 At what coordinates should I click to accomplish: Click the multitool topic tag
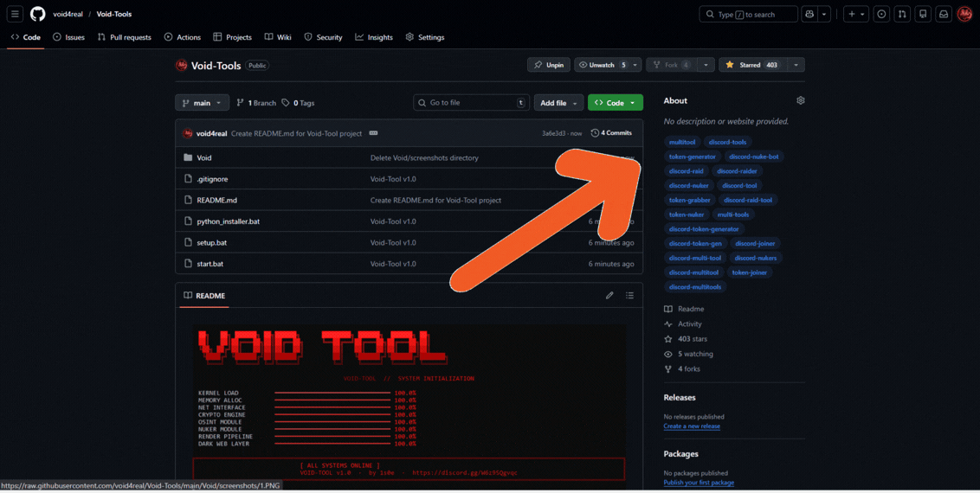682,143
